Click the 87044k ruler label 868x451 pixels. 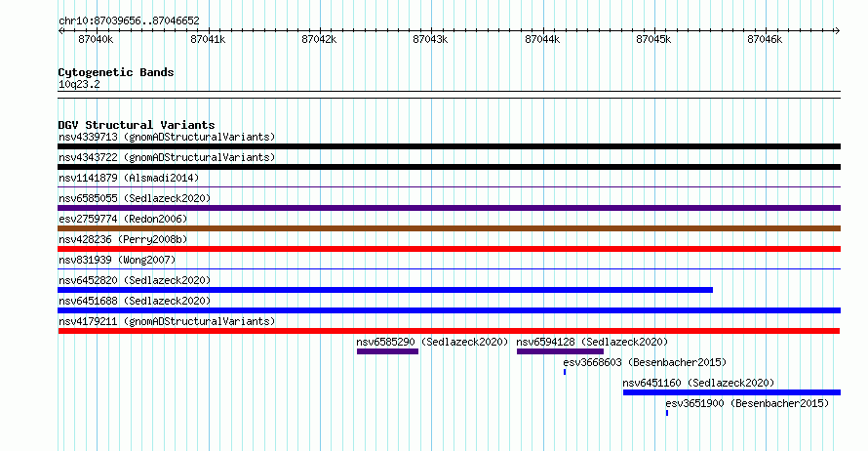542,40
